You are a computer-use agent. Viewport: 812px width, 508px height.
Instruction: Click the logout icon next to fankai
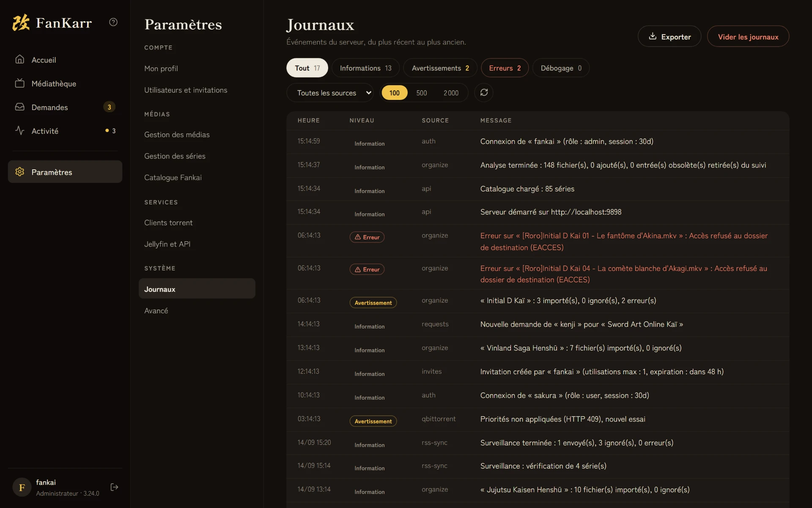pyautogui.click(x=114, y=487)
